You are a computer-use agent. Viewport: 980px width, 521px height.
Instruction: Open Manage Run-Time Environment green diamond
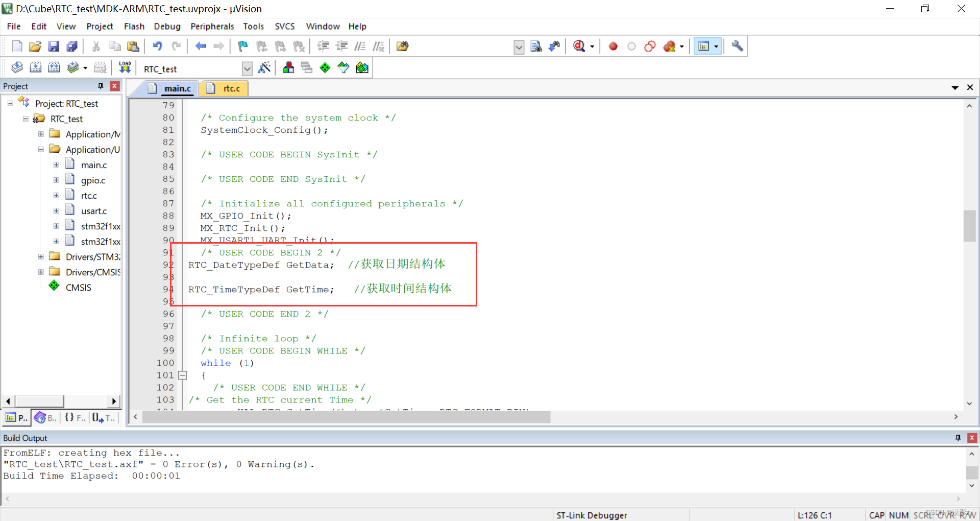[x=325, y=67]
